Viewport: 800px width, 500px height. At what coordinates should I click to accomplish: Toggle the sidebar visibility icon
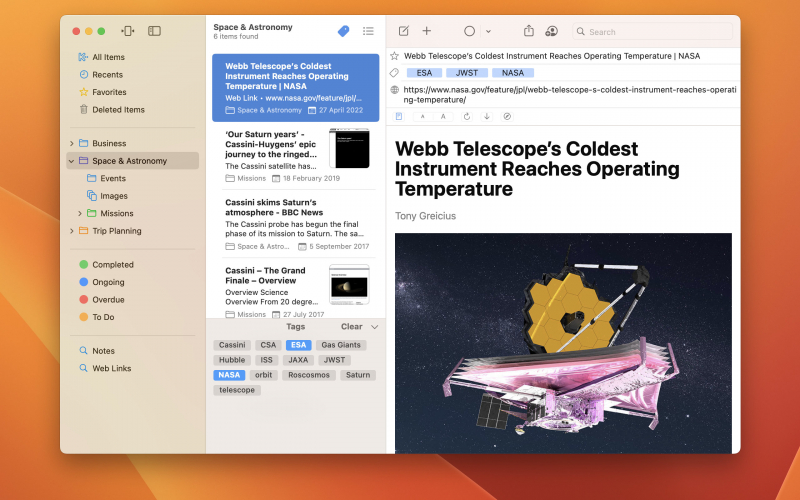155,31
